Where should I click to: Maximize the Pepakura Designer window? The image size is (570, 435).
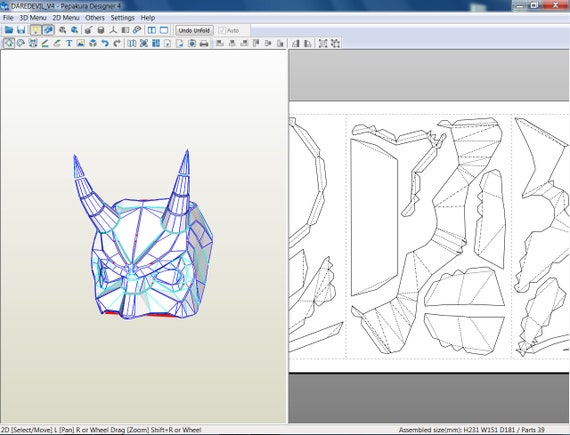[x=535, y=5]
